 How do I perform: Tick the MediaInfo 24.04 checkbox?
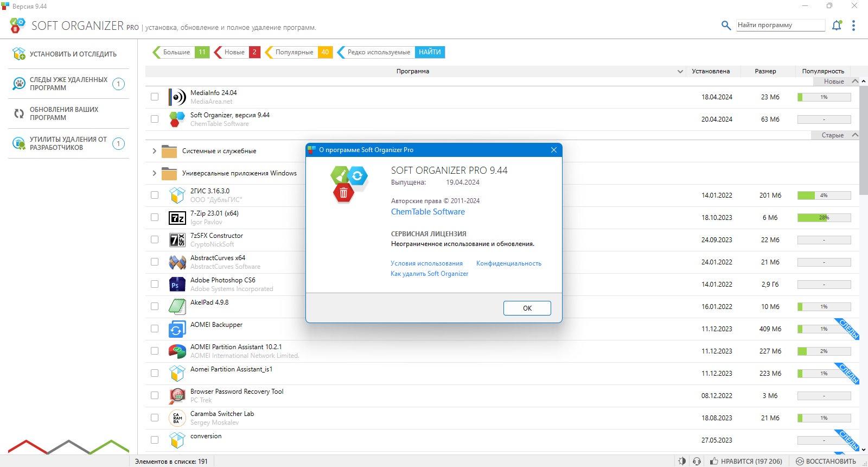click(x=155, y=97)
